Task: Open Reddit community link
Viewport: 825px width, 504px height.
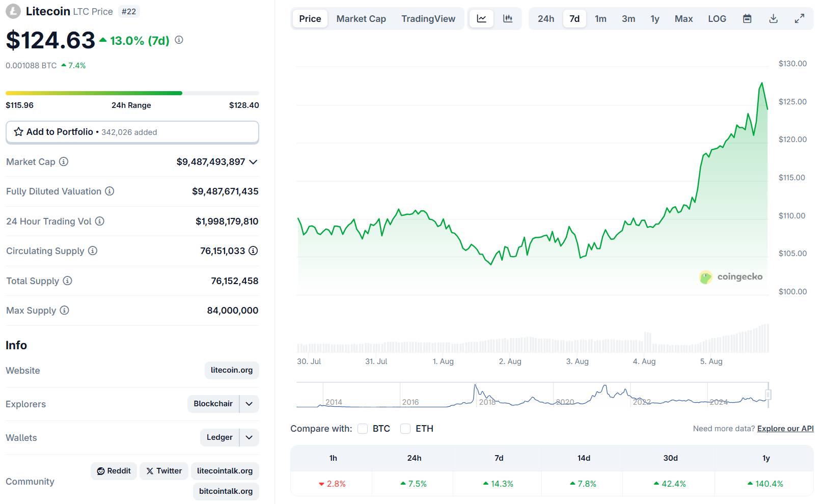Action: click(114, 471)
